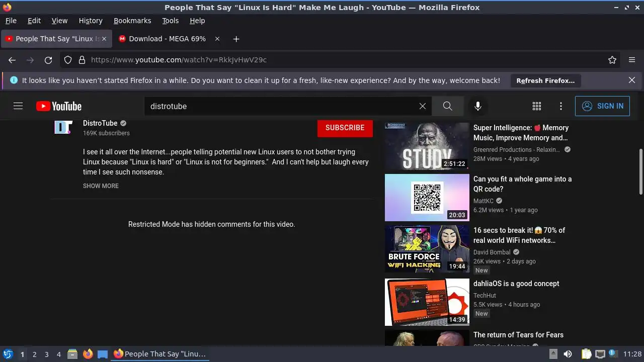644x362 pixels.
Task: Go to the YouTube home logo
Action: [x=59, y=106]
